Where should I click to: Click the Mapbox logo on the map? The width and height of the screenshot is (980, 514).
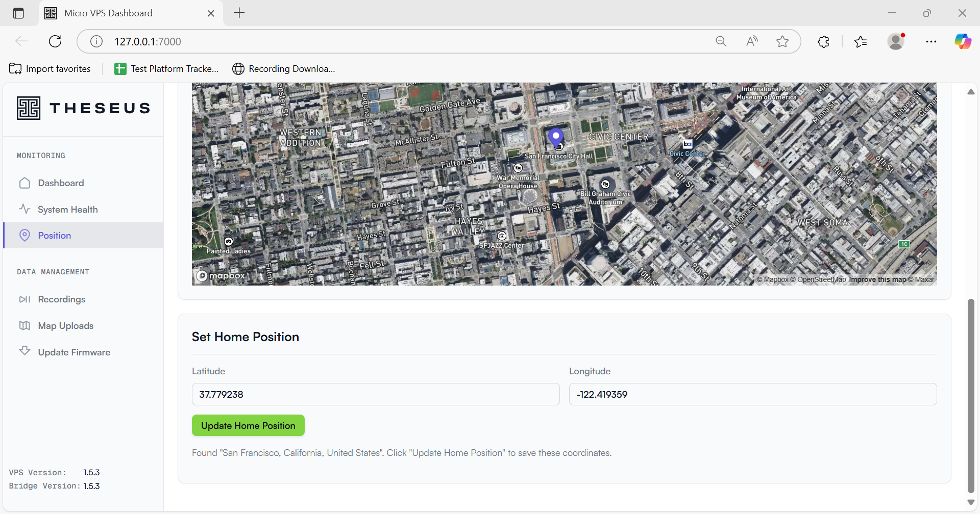pos(222,276)
